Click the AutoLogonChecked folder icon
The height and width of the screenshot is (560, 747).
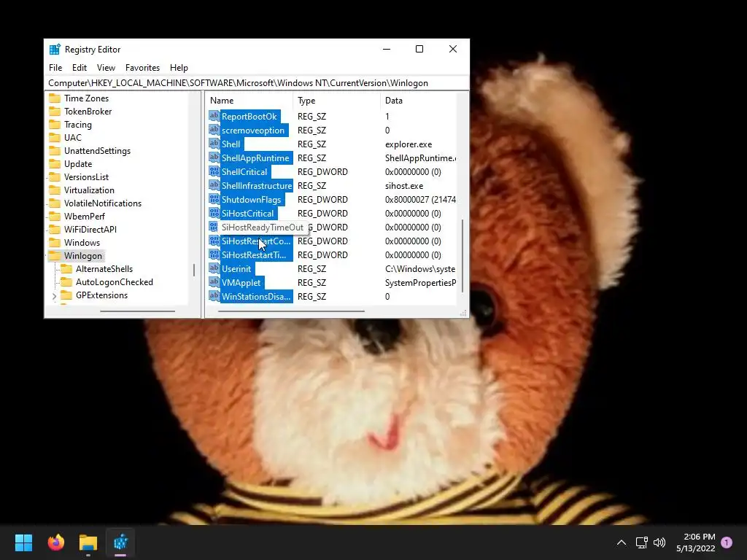[66, 282]
